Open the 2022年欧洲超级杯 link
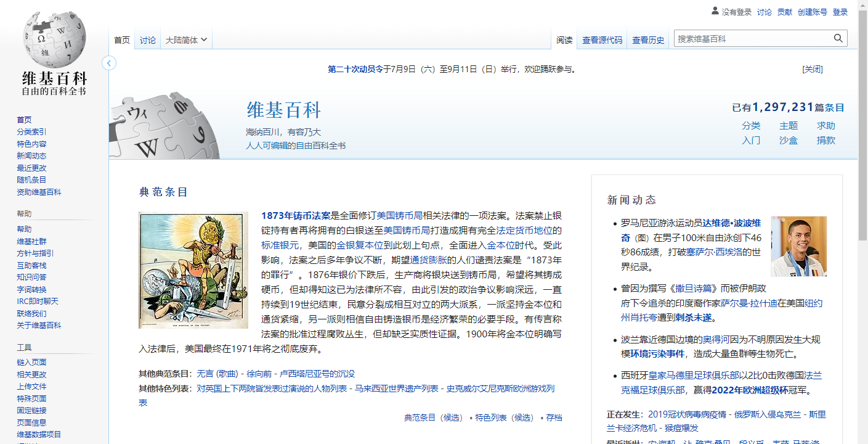 click(750, 390)
